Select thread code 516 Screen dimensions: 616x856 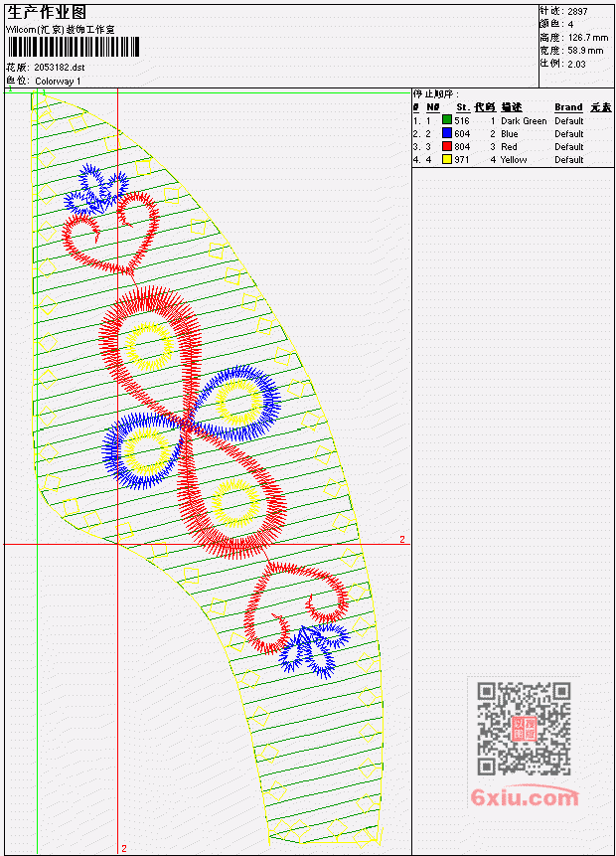tap(462, 120)
